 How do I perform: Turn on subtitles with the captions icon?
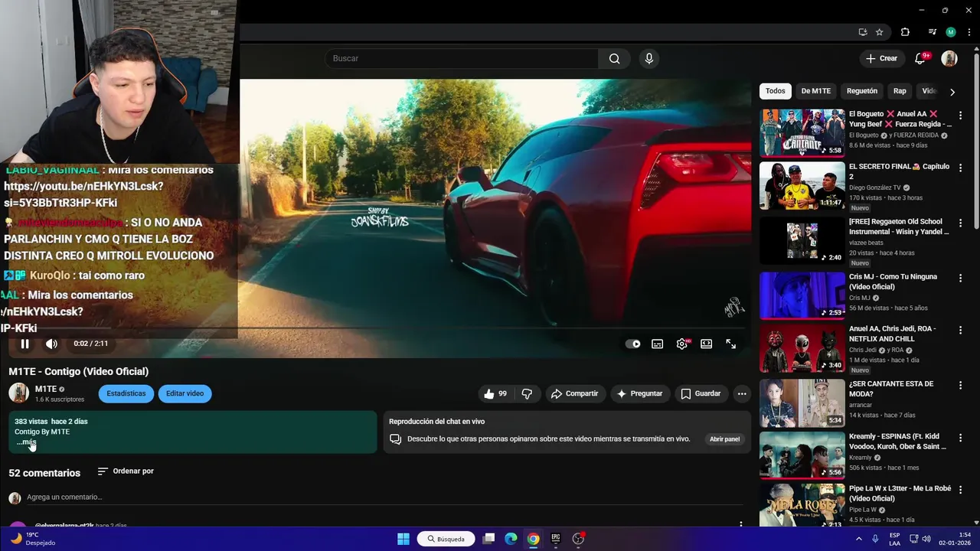657,344
